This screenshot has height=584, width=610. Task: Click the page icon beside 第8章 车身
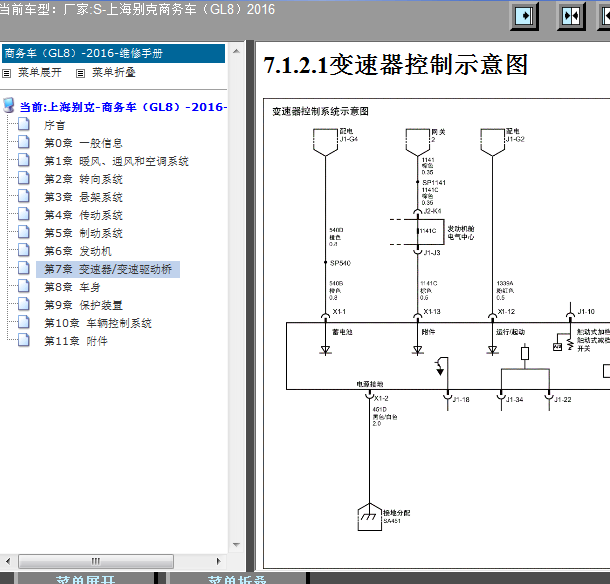coord(24,286)
